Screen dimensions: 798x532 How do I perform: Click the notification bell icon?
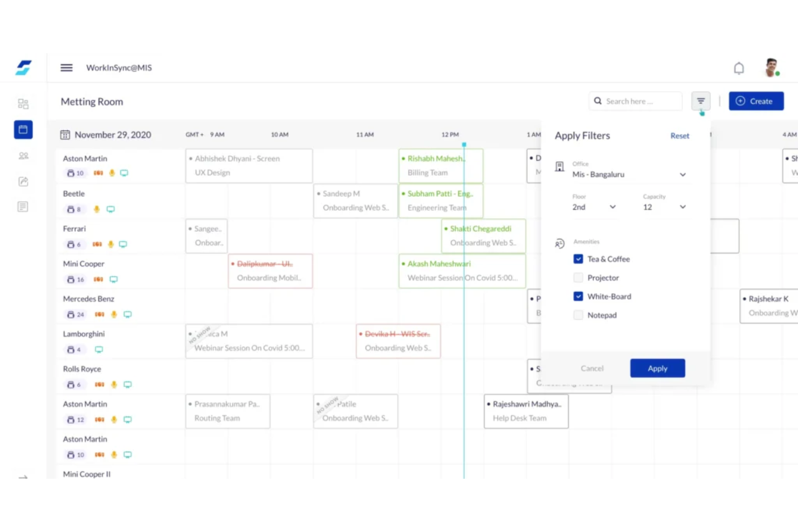pyautogui.click(x=739, y=68)
